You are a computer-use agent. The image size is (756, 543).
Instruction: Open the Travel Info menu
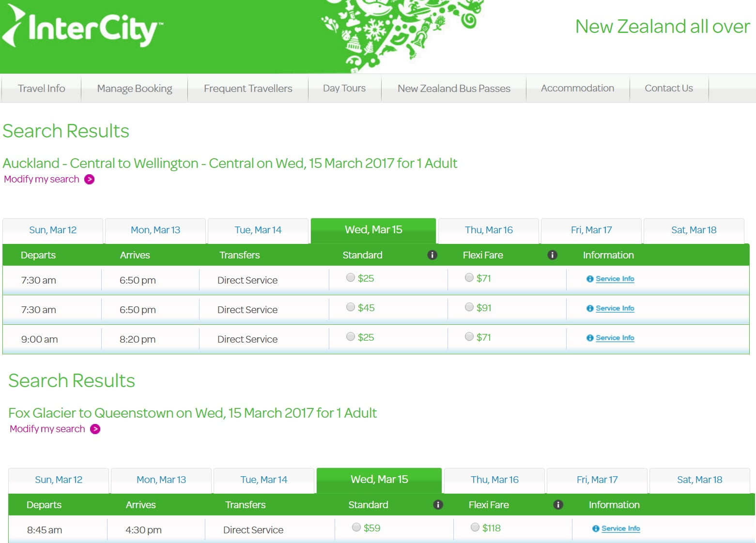(41, 88)
